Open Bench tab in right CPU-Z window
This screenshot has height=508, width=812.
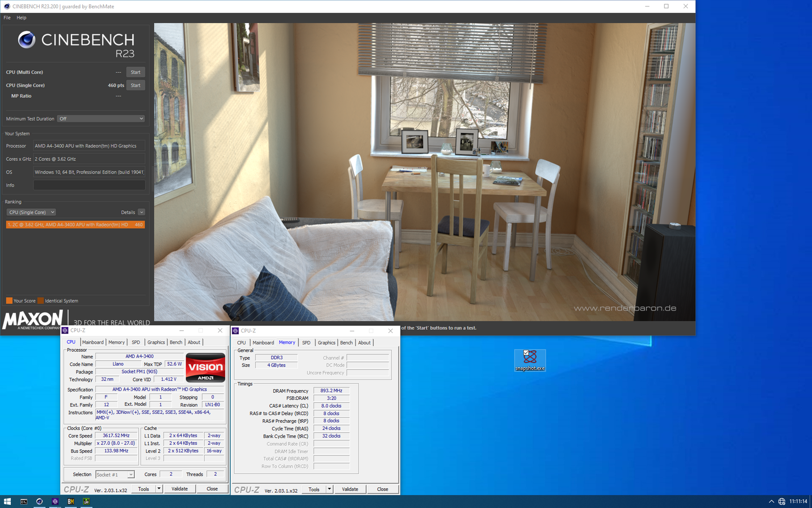pos(346,342)
